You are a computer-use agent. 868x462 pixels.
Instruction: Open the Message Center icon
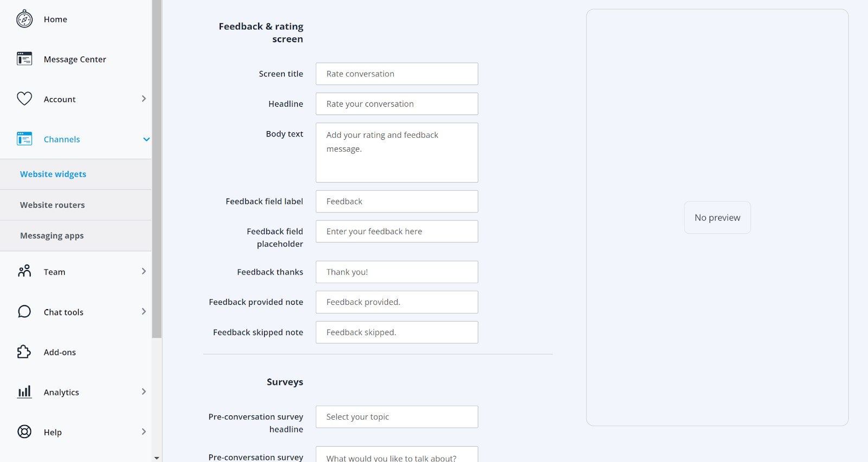[24, 59]
